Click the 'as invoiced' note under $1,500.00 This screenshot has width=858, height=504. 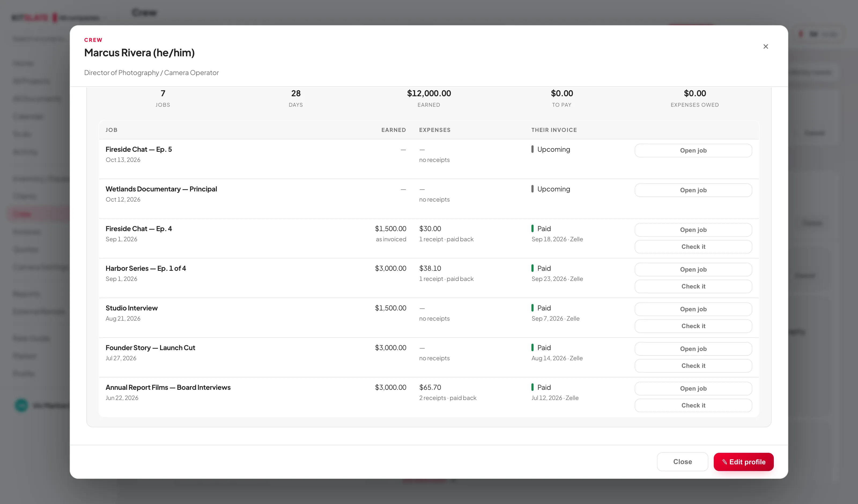click(391, 239)
